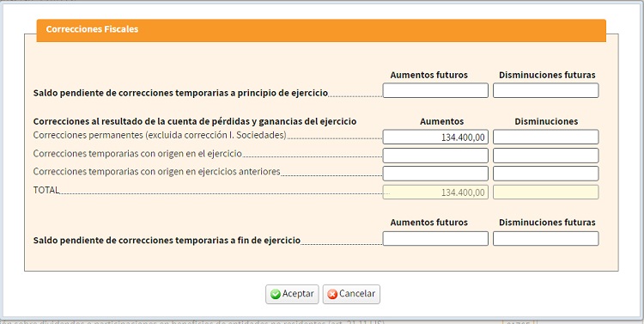Select the read-only TOTAL Disminuciones field
The height and width of the screenshot is (324, 644).
click(546, 192)
